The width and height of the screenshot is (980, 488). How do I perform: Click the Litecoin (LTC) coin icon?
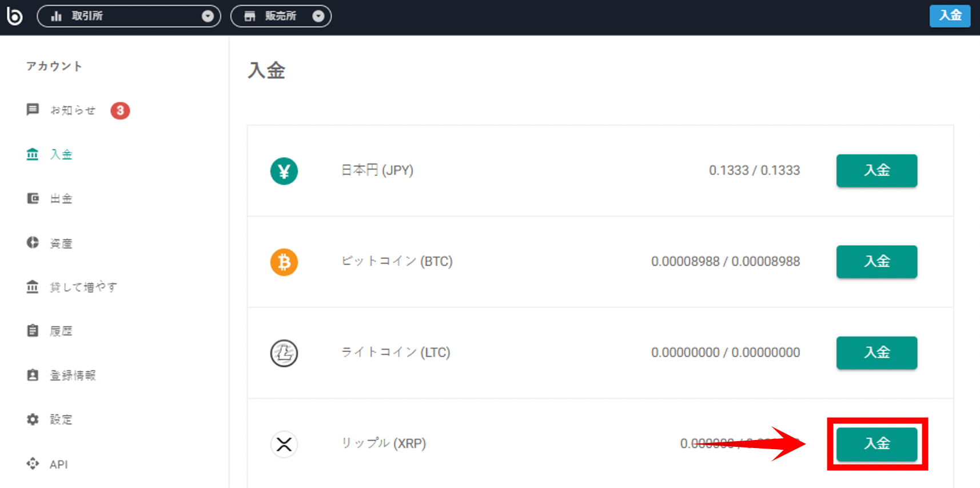click(284, 353)
